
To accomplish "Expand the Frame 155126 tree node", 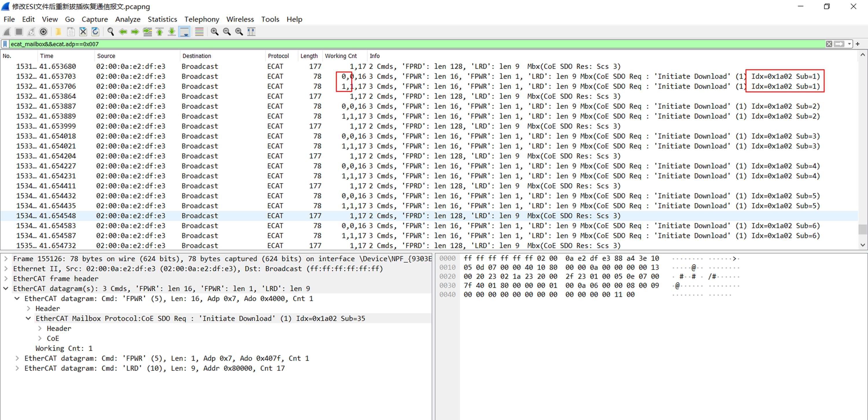I will (x=6, y=259).
